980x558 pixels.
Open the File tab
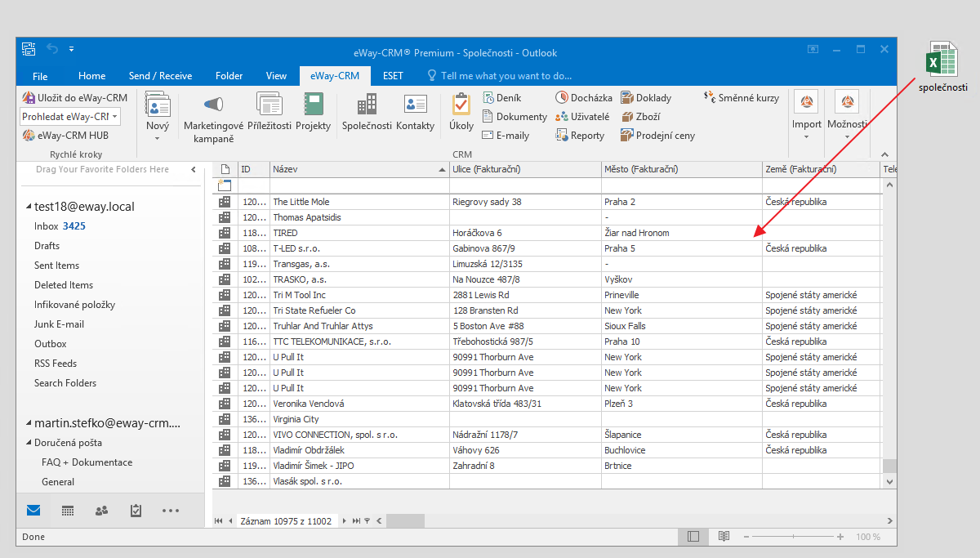click(x=40, y=76)
